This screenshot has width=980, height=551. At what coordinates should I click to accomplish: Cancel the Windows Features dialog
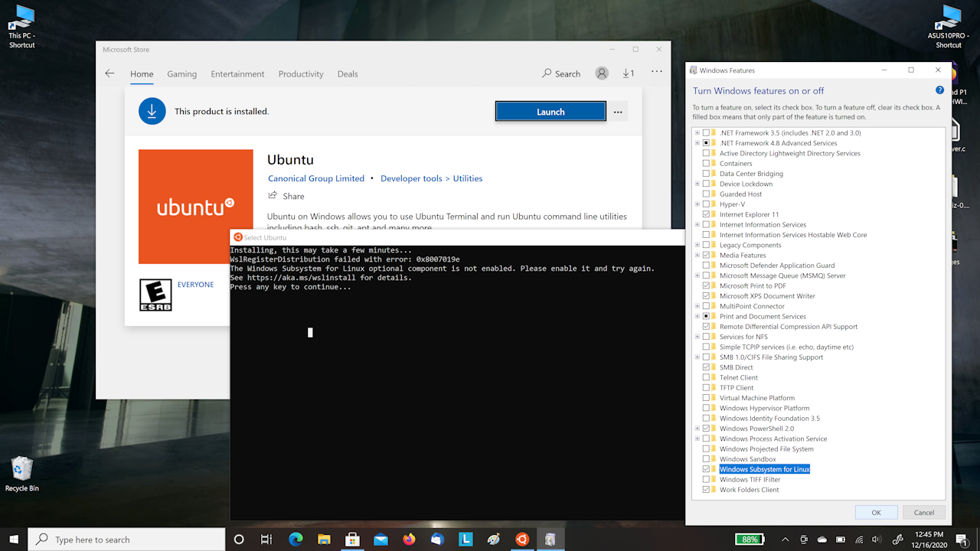924,513
